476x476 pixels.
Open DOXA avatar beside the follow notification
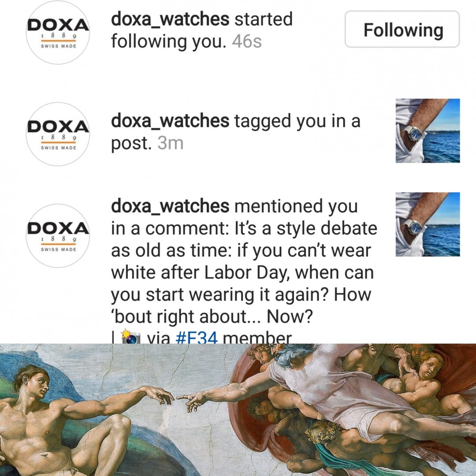(x=58, y=33)
